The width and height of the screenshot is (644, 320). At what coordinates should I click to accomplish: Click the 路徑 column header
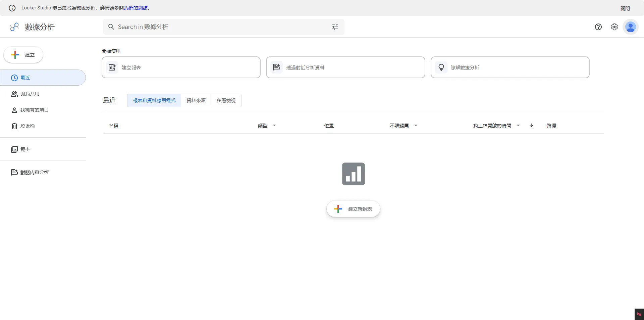click(x=551, y=126)
